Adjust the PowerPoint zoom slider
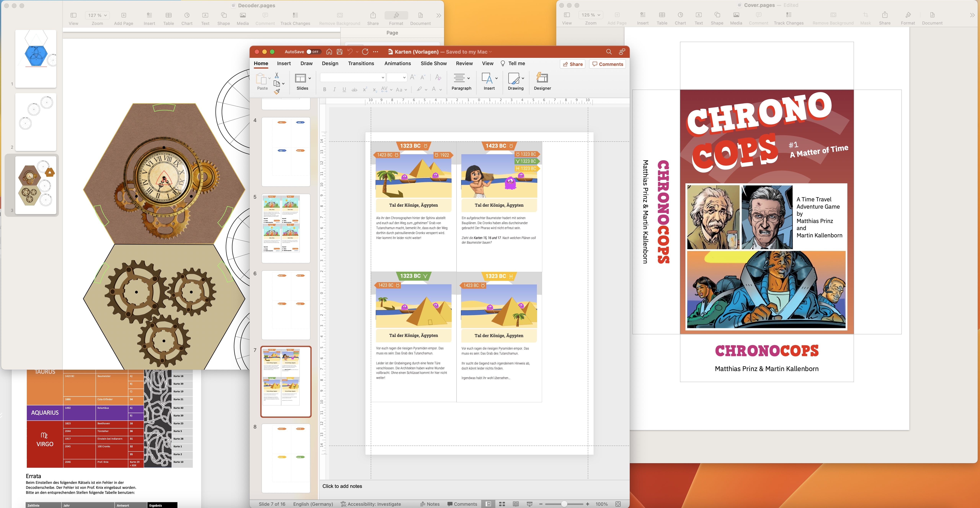This screenshot has height=508, width=980. click(564, 504)
